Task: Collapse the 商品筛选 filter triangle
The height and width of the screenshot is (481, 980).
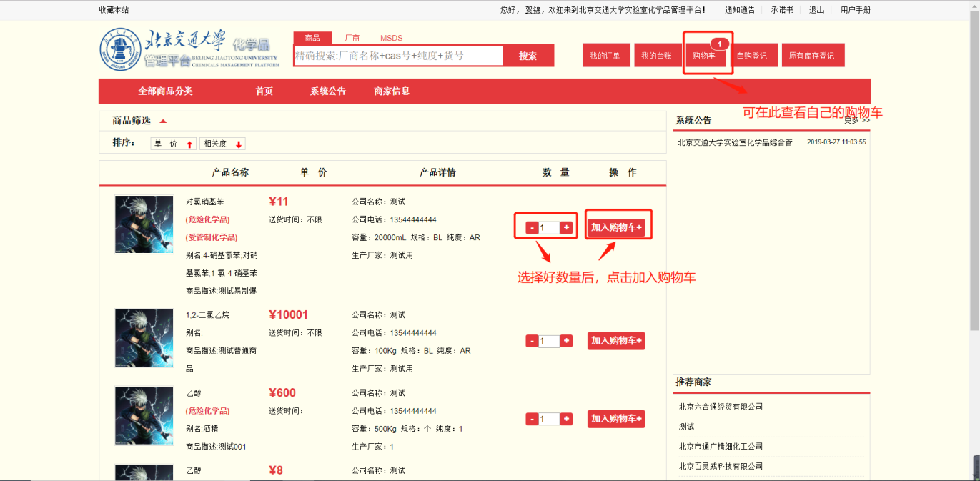Action: click(x=163, y=121)
